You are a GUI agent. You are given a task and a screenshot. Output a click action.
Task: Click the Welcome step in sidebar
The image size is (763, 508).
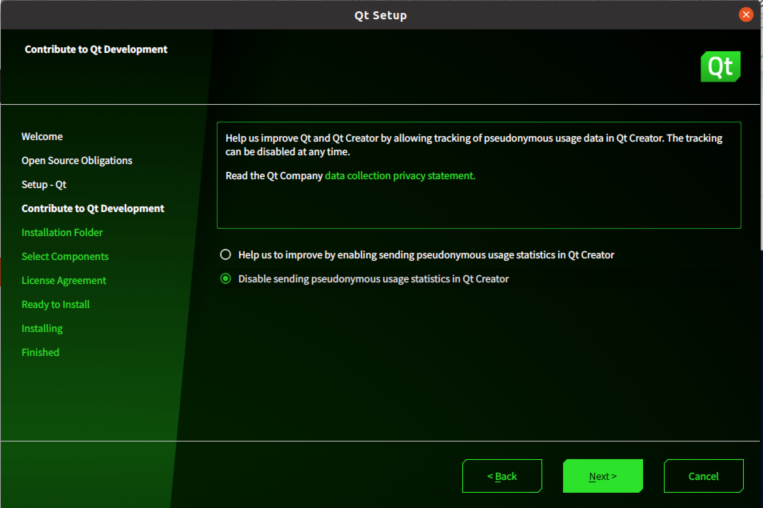coord(42,137)
